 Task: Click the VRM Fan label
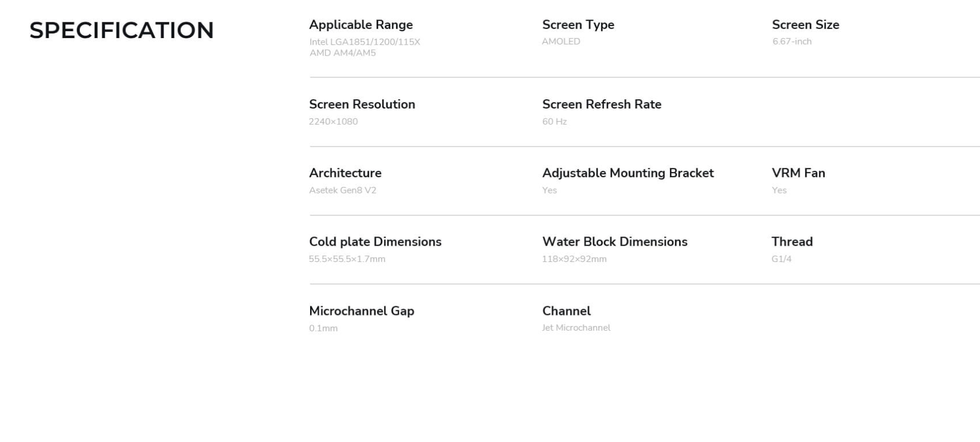798,173
